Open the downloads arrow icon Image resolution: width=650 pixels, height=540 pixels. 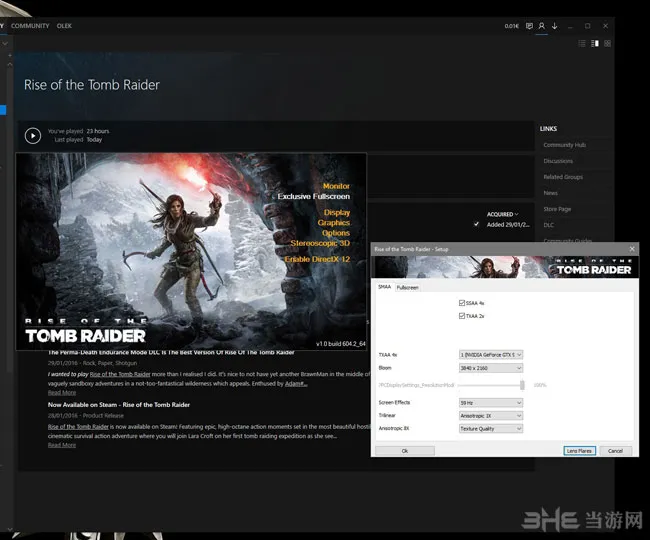[555, 26]
